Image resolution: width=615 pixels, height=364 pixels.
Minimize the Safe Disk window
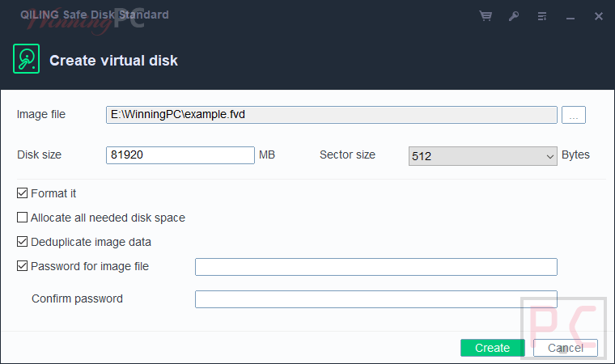[570, 18]
